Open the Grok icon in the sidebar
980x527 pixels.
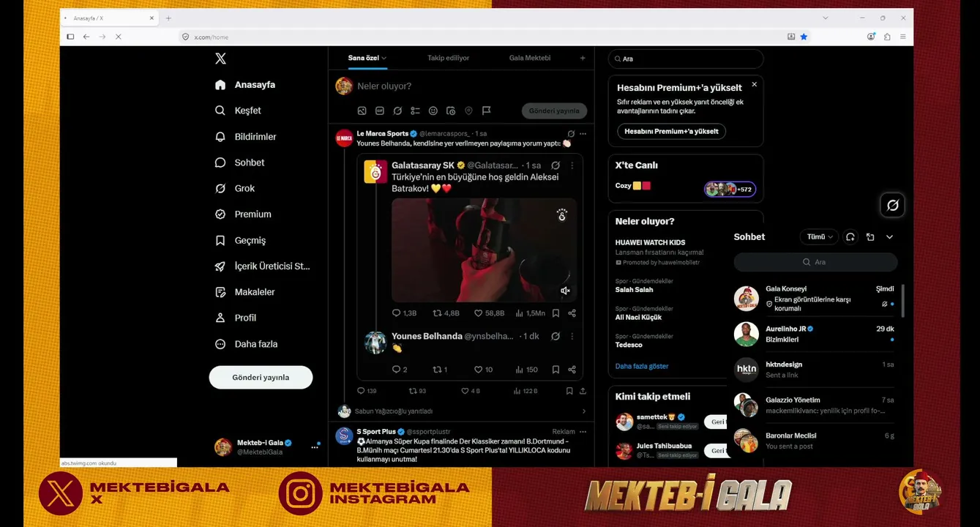[x=220, y=189]
